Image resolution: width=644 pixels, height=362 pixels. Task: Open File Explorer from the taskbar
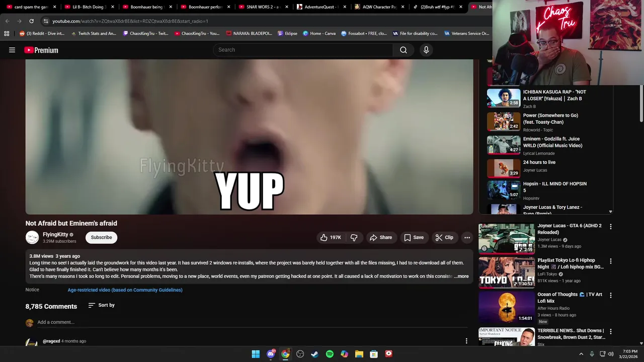tap(359, 354)
